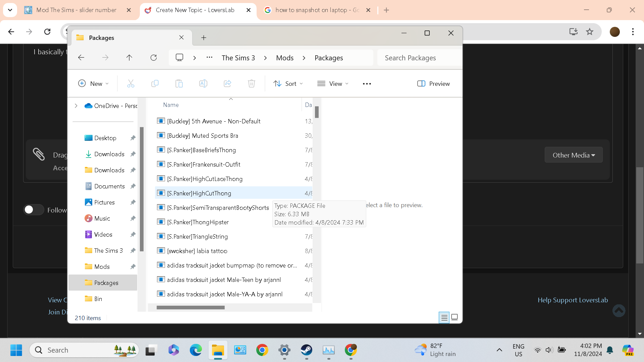Click the file list vertical scrollbar thumb
The image size is (644, 362).
(x=317, y=112)
